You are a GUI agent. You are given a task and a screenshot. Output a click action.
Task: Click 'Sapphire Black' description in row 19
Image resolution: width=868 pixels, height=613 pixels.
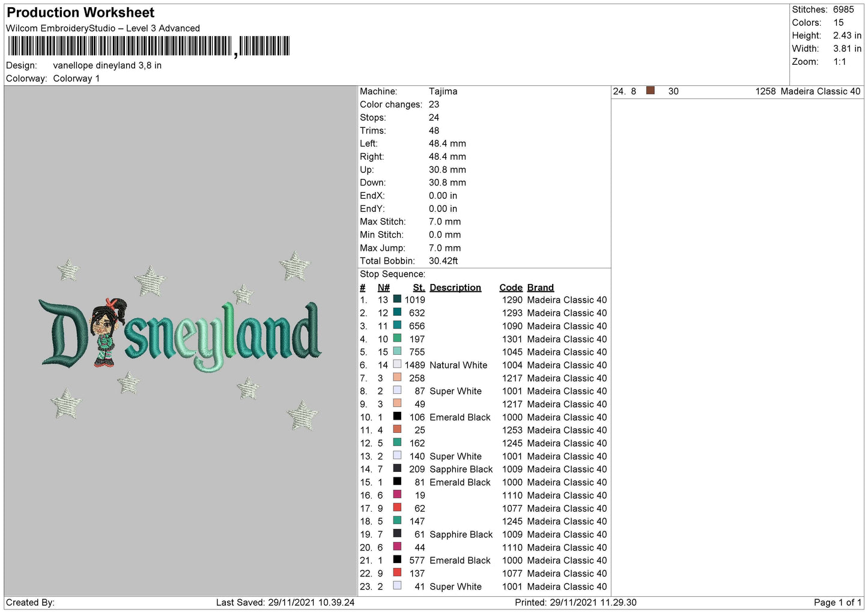pos(461,534)
